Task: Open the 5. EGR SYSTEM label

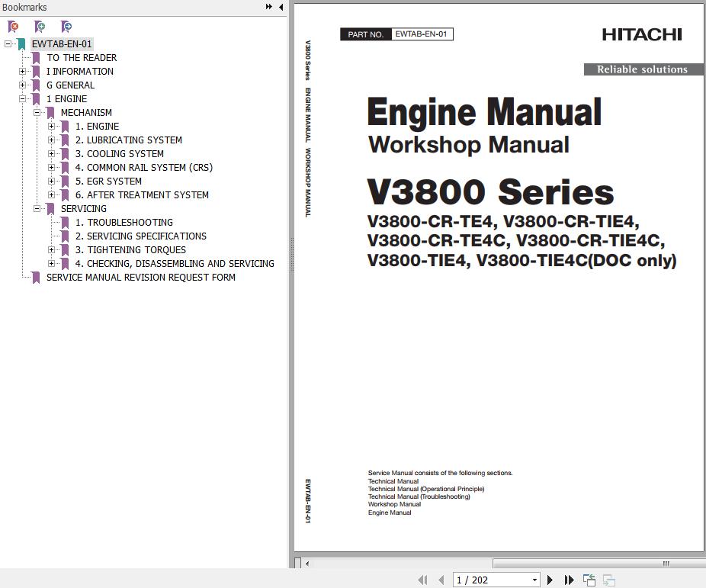Action: (108, 181)
